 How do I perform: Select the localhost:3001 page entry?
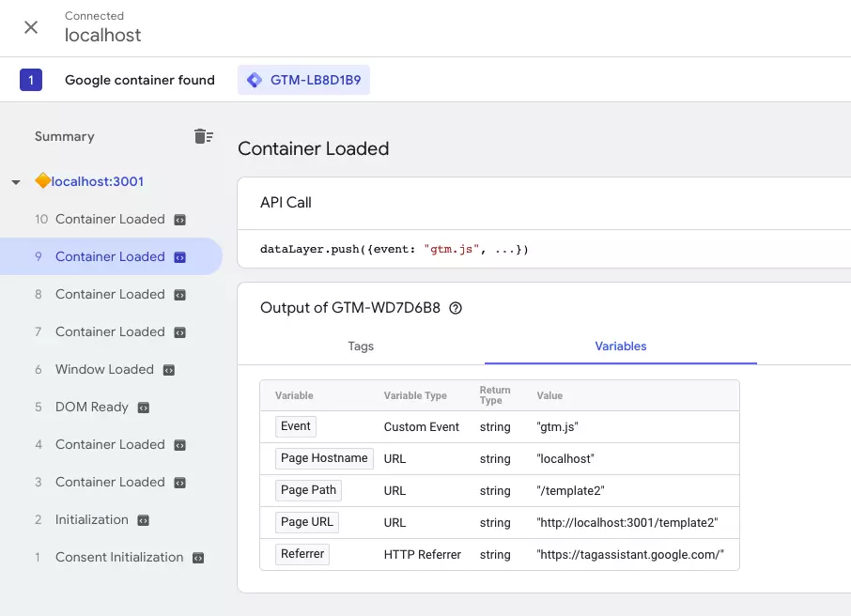[x=98, y=181]
